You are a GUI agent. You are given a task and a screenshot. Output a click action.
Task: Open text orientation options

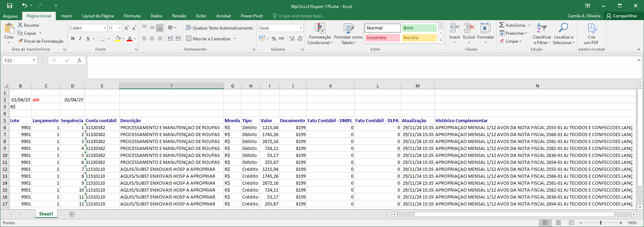pyautogui.click(x=172, y=28)
